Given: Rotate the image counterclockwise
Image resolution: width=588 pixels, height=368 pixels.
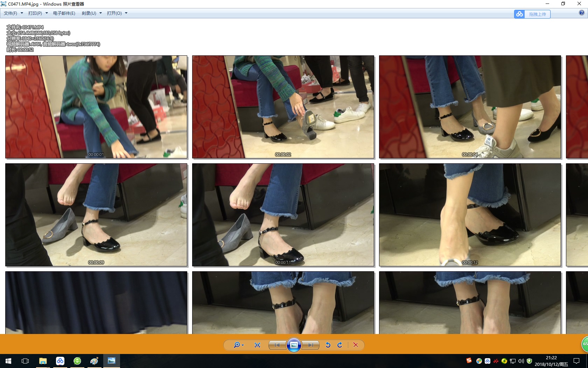Looking at the screenshot, I should (328, 345).
